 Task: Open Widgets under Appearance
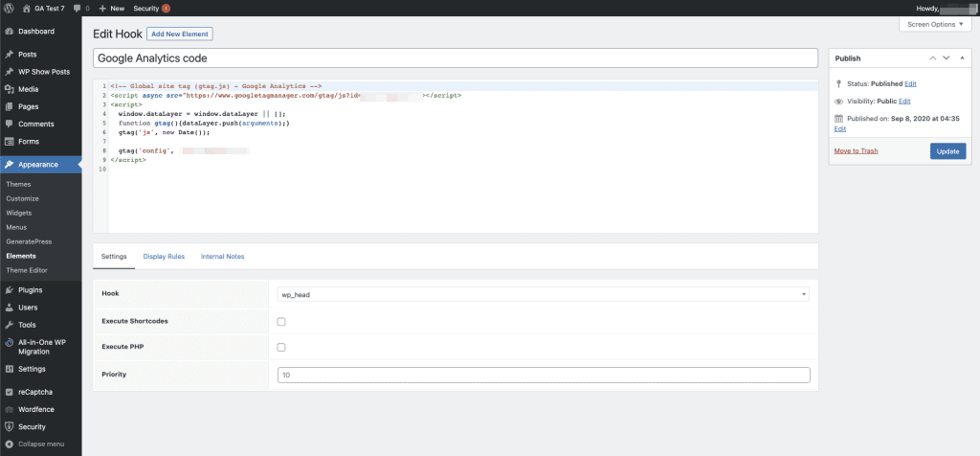point(19,214)
